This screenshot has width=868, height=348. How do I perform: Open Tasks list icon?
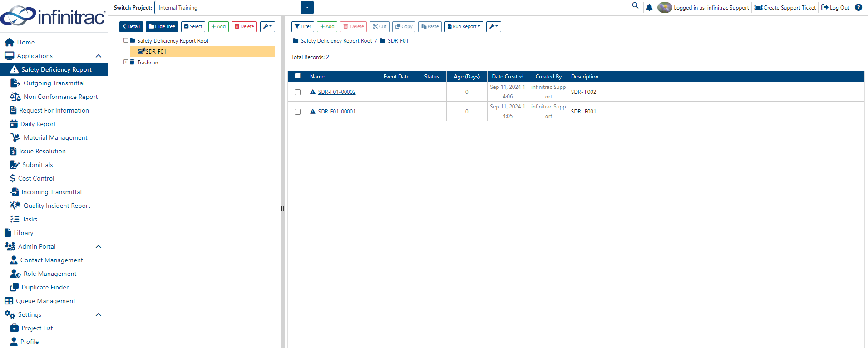click(15, 219)
